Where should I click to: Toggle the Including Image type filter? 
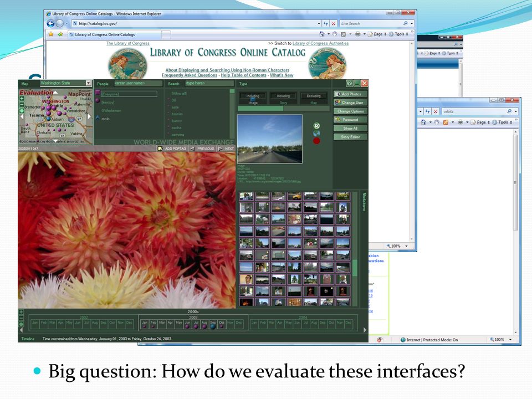click(253, 99)
